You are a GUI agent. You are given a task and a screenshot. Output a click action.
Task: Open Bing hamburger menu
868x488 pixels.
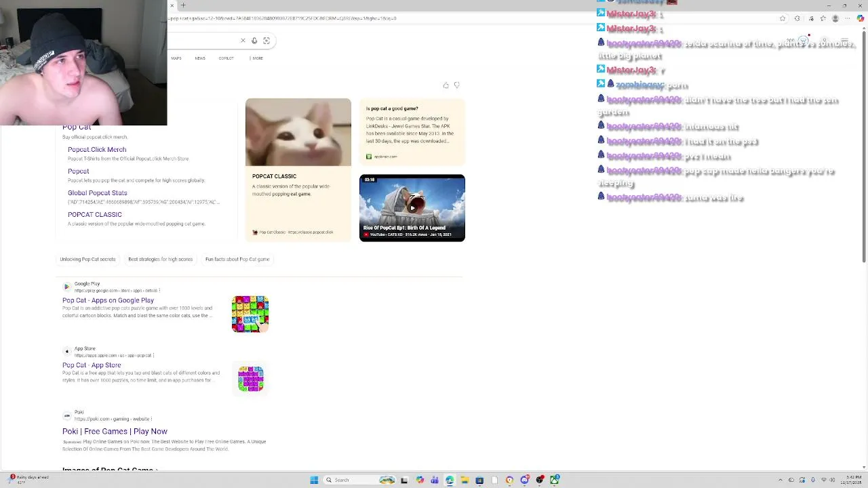click(844, 41)
